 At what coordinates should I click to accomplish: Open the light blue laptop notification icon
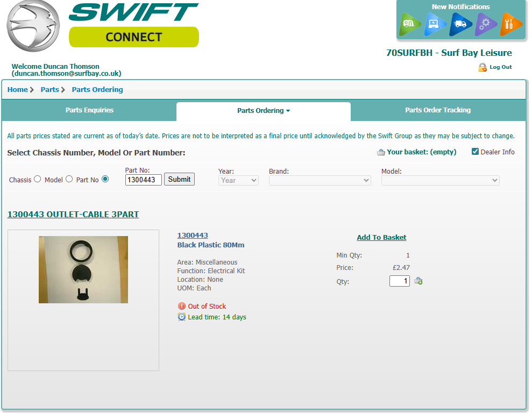(434, 24)
